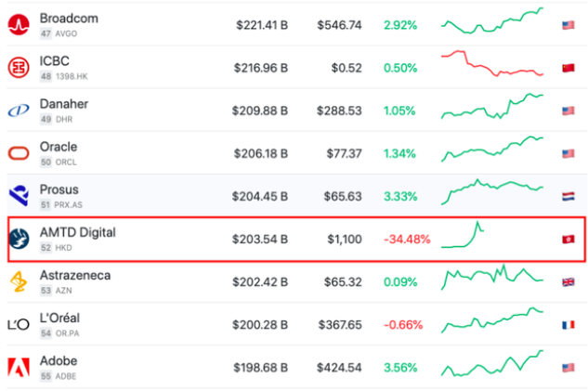Click the Prosus logo icon

click(19, 196)
